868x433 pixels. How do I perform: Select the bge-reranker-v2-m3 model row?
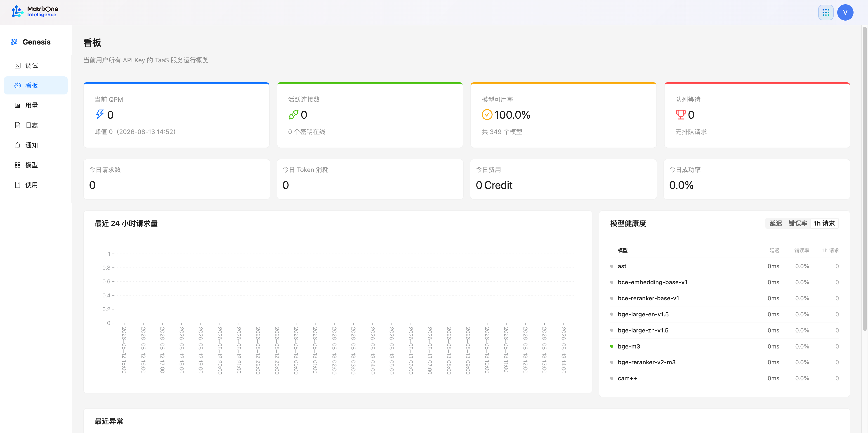click(724, 362)
